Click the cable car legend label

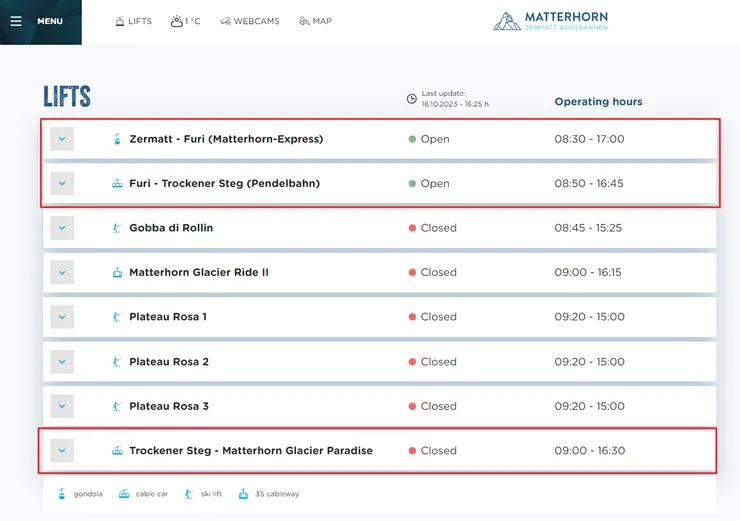click(x=151, y=494)
